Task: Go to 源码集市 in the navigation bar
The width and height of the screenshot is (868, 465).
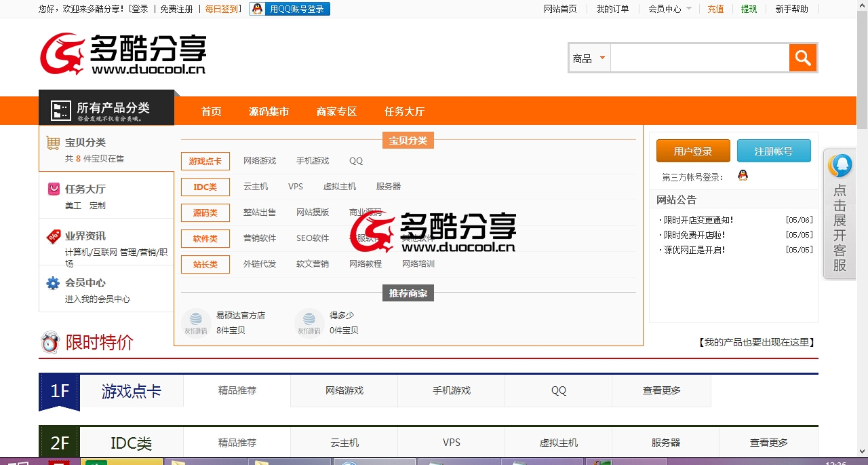Action: point(269,111)
